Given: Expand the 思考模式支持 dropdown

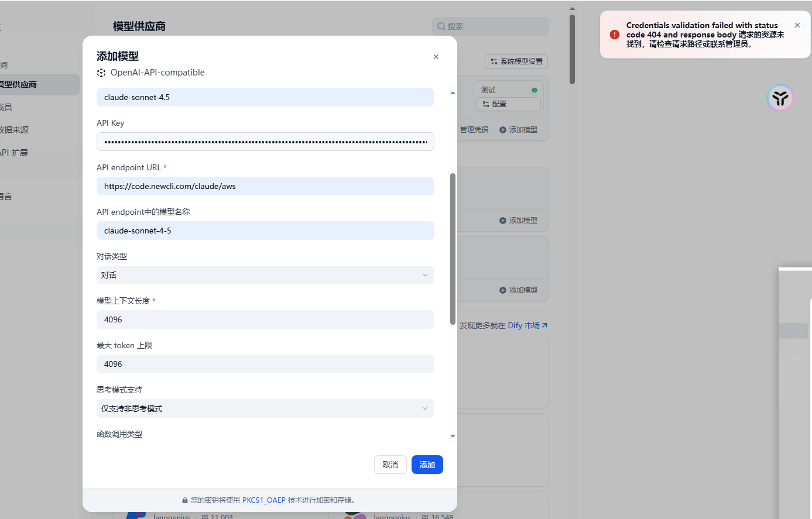Looking at the screenshot, I should tap(265, 408).
